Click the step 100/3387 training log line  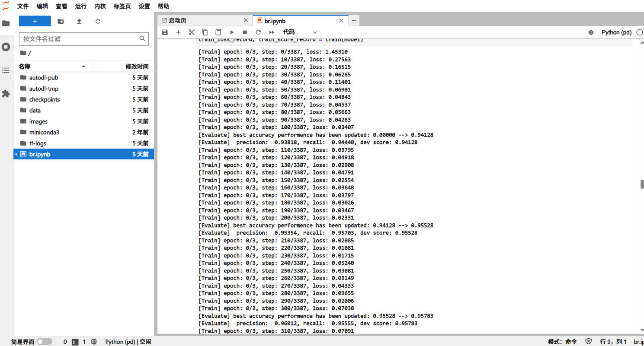pyautogui.click(x=277, y=127)
